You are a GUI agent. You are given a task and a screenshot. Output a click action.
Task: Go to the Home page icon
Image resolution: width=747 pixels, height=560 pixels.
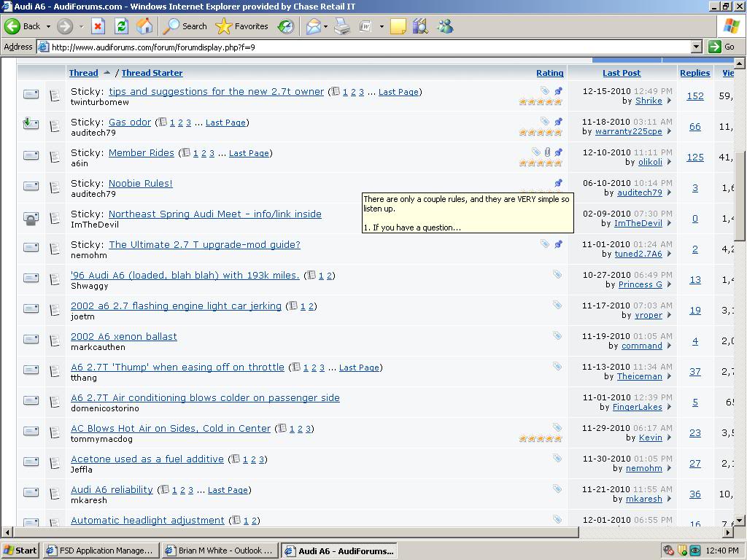coord(144,26)
